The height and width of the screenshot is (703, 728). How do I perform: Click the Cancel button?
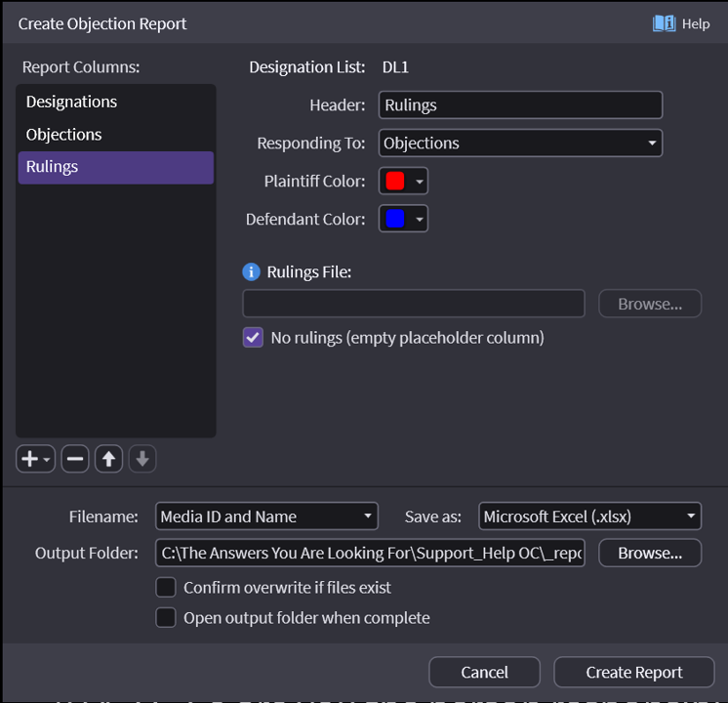point(484,673)
